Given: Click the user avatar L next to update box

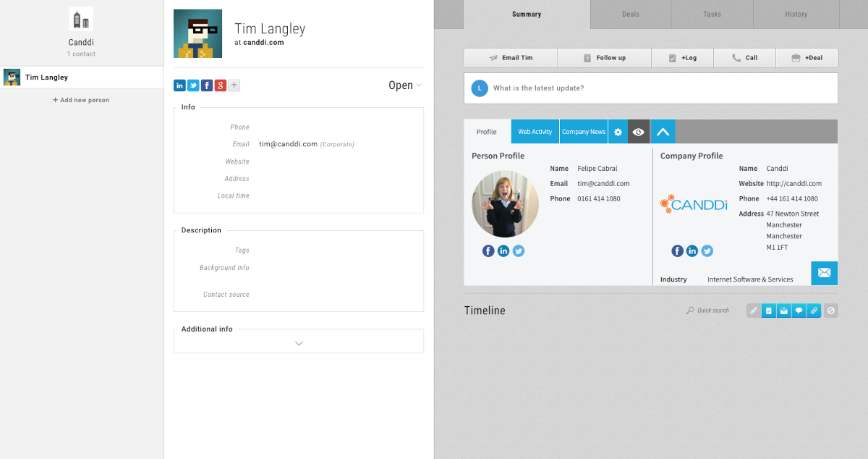Looking at the screenshot, I should click(x=479, y=88).
